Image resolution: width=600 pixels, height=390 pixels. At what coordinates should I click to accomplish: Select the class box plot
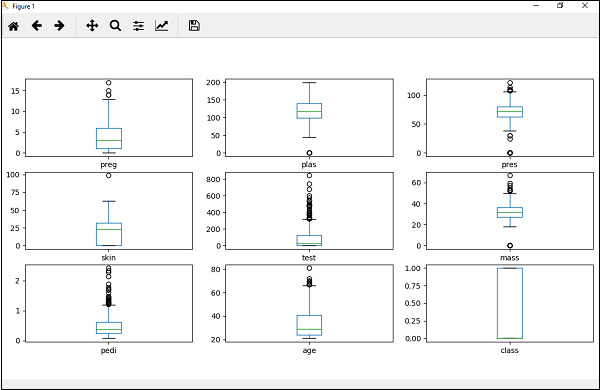pos(510,303)
